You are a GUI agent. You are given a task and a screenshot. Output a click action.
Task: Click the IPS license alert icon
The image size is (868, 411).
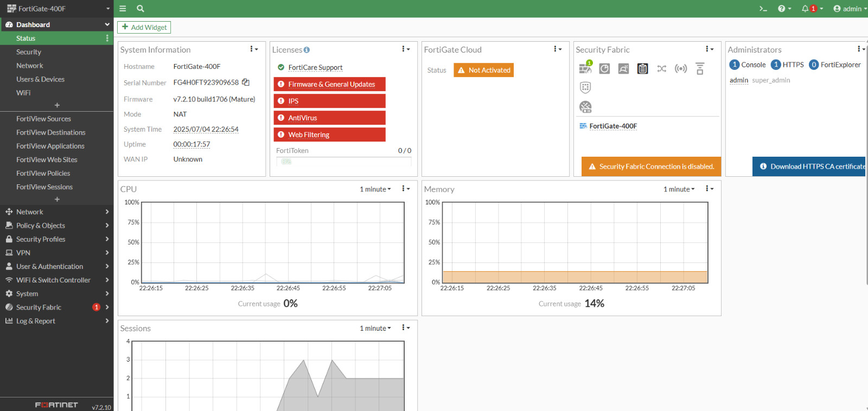[x=281, y=101]
